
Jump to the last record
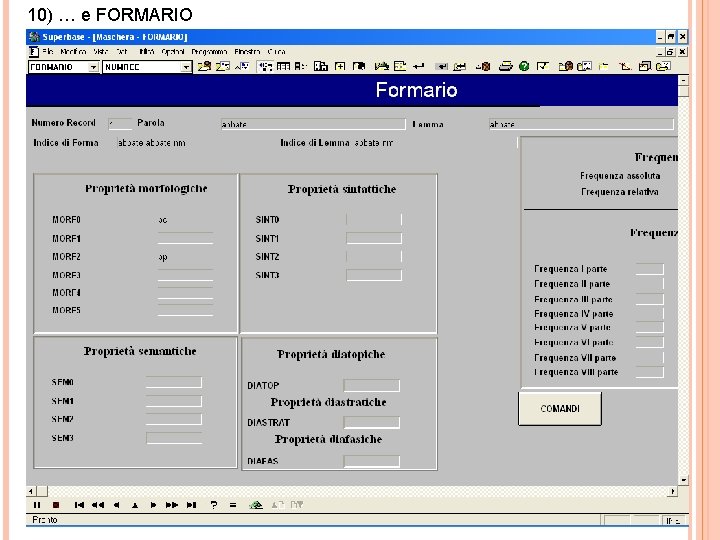(191, 505)
